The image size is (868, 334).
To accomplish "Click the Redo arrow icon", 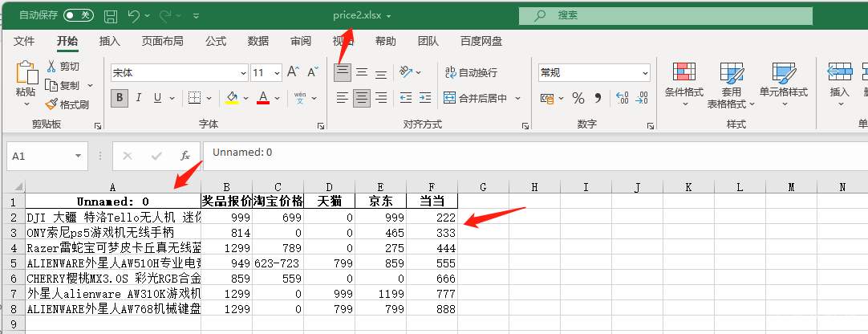I will click(x=165, y=16).
